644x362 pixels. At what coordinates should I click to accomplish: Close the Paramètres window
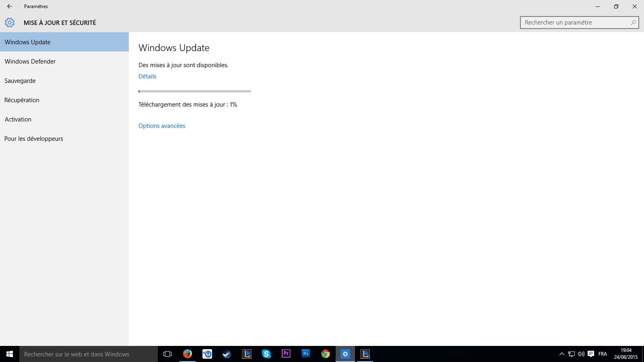(635, 6)
